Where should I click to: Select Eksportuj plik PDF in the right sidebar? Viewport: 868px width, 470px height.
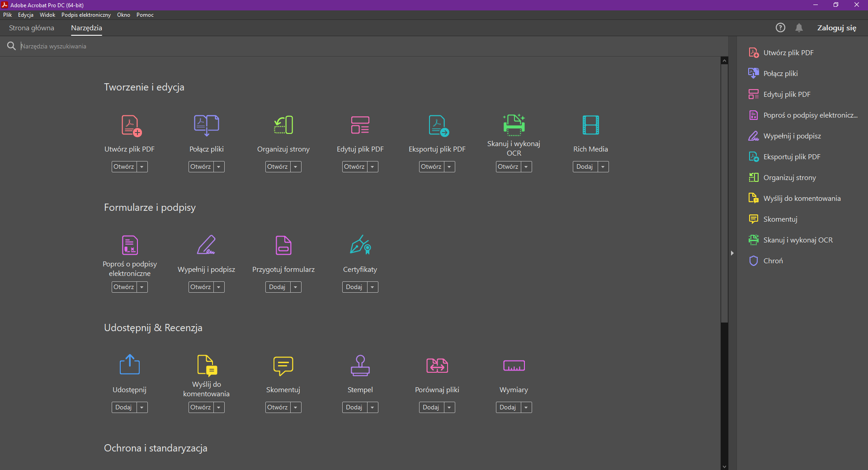792,157
